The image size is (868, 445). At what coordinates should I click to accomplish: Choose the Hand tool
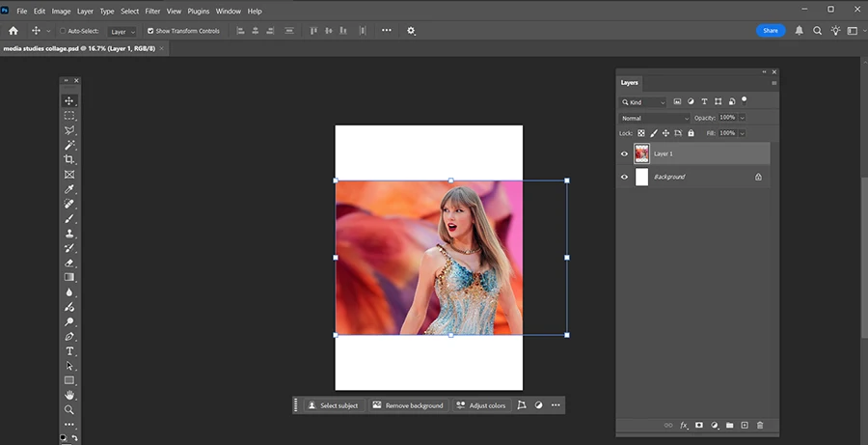69,395
